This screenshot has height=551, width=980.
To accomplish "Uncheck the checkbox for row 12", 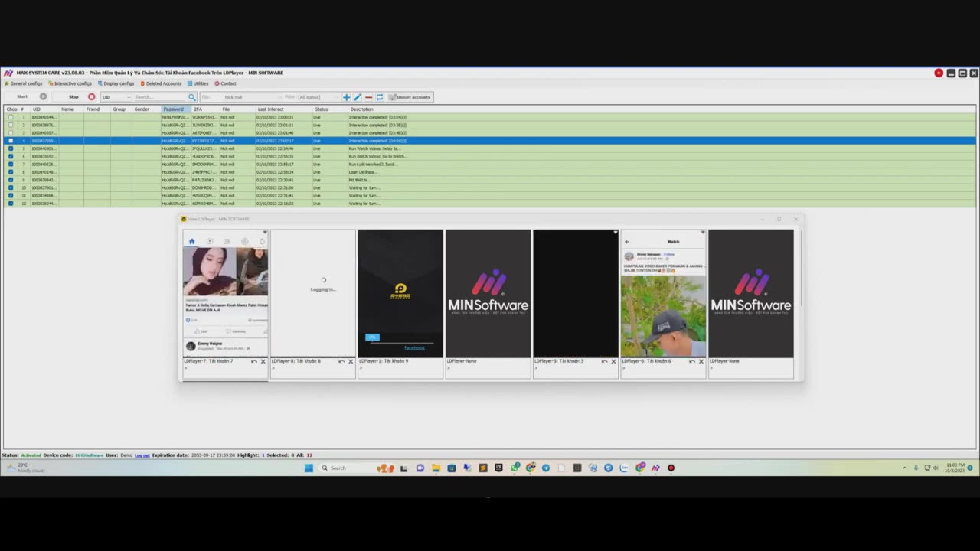I will coord(11,204).
